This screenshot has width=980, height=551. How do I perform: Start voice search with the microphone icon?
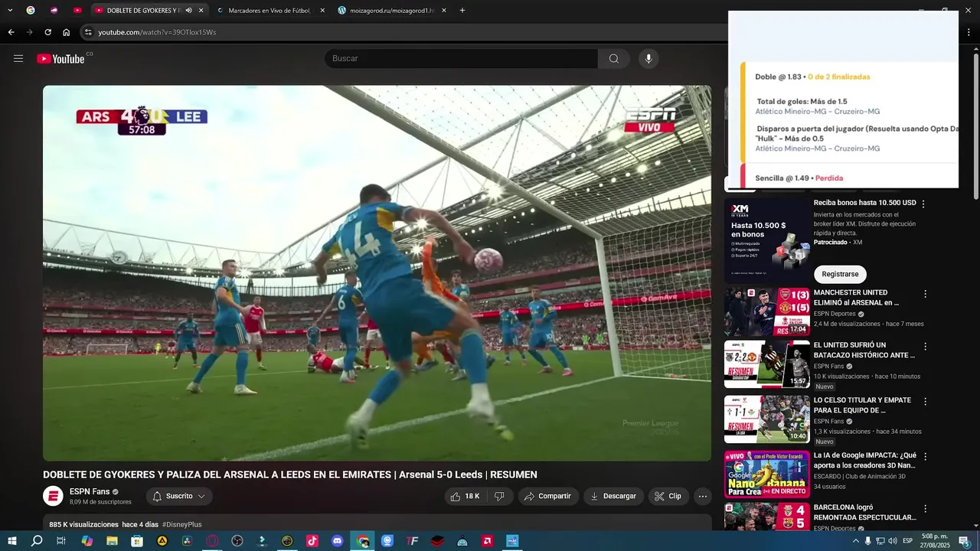[648, 59]
